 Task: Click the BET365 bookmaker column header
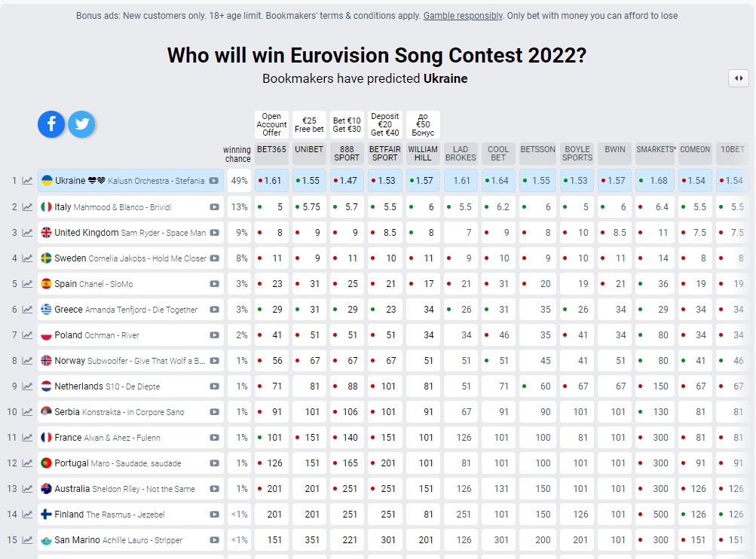coord(271,149)
